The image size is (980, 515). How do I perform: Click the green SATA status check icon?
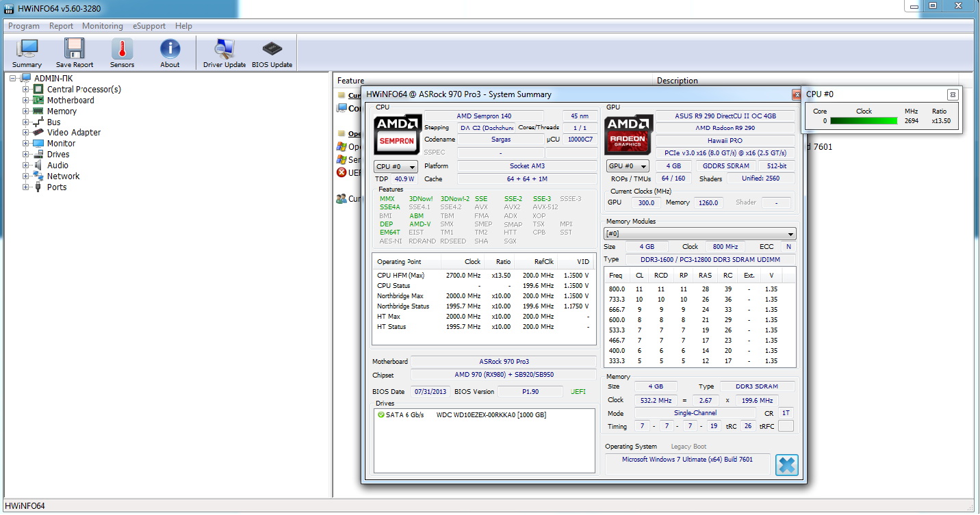381,415
